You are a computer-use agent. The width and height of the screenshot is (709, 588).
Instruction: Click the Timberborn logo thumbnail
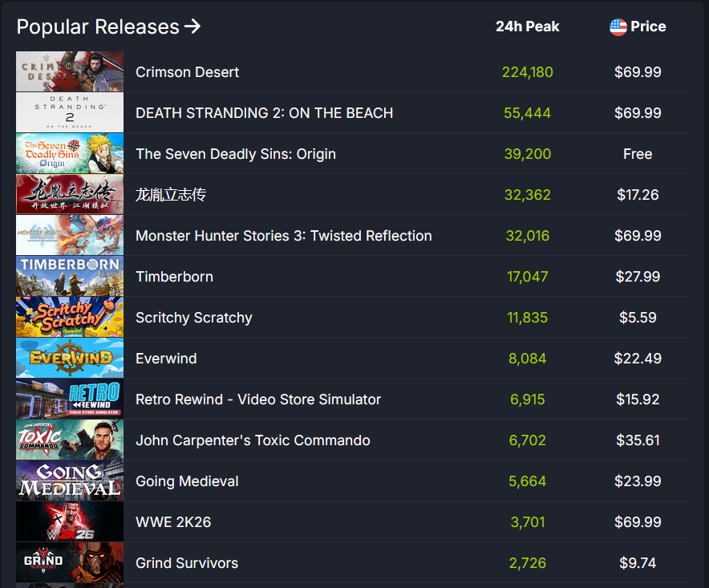pos(70,277)
